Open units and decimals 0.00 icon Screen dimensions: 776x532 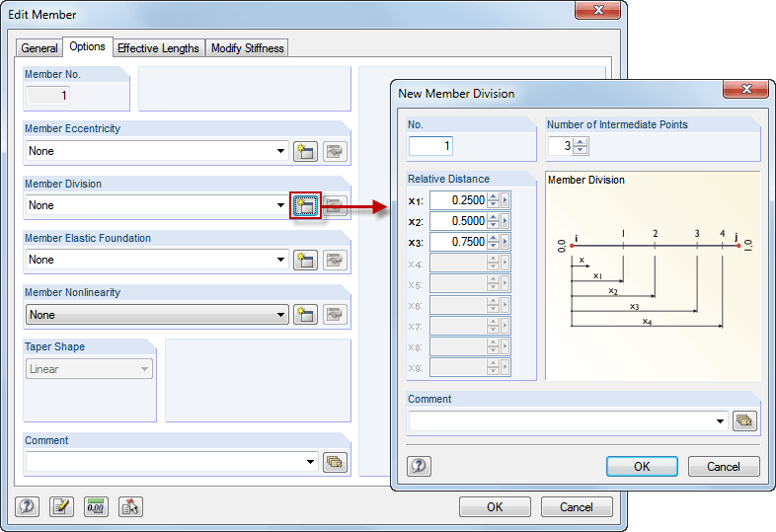point(96,506)
